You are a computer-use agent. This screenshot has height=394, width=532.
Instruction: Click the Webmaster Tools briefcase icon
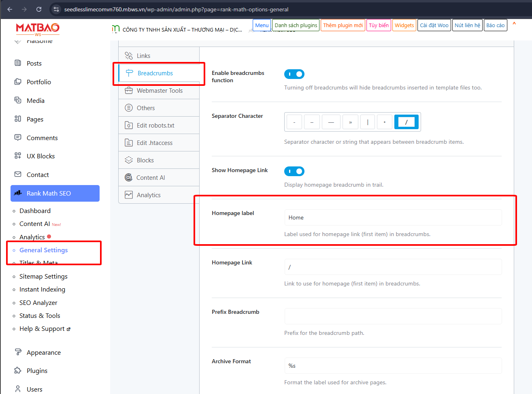click(129, 91)
